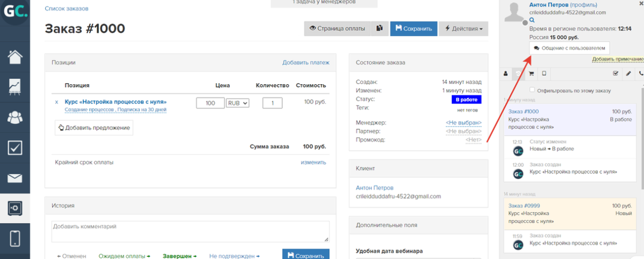Set status to 'Завершен'

(180, 256)
